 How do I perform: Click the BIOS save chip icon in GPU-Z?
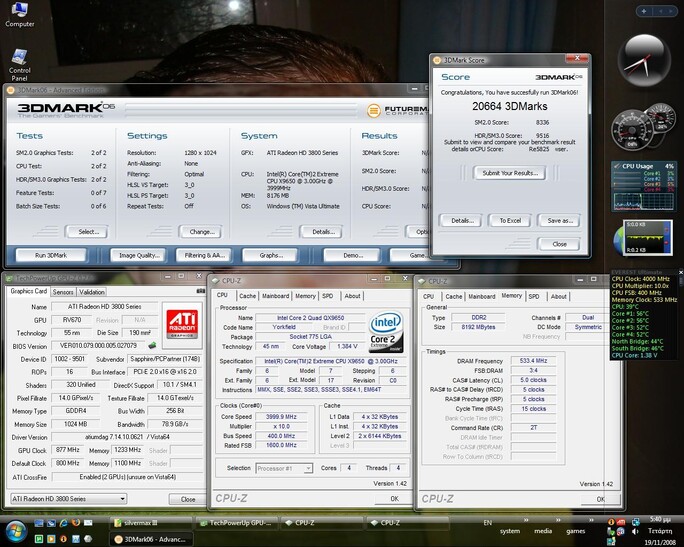pos(152,345)
